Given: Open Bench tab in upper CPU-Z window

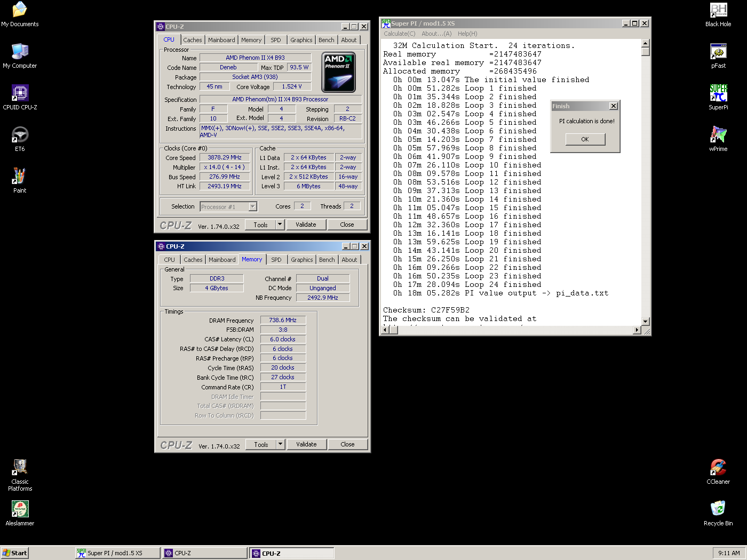Looking at the screenshot, I should 327,40.
